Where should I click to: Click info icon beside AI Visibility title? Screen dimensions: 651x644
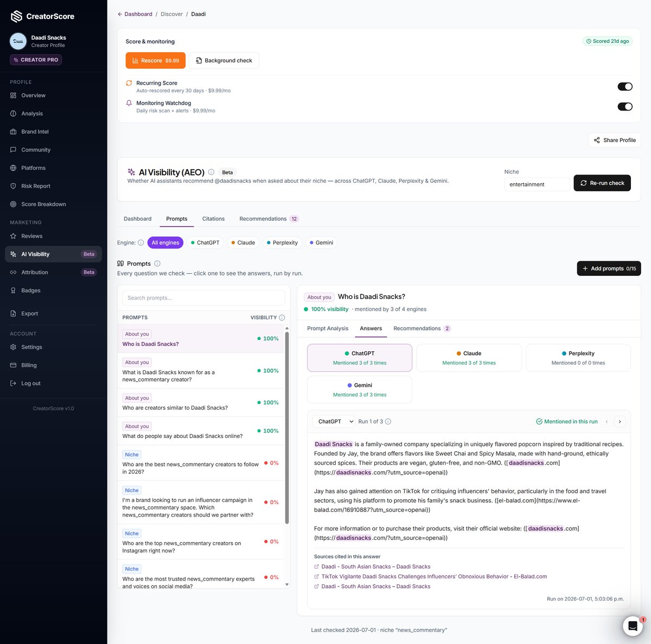211,172
